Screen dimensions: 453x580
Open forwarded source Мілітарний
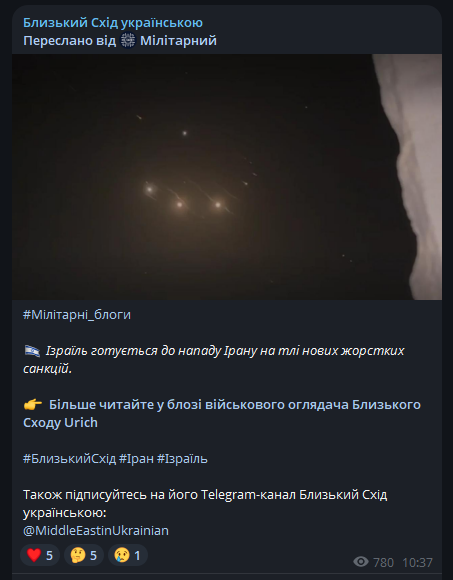pyautogui.click(x=178, y=40)
